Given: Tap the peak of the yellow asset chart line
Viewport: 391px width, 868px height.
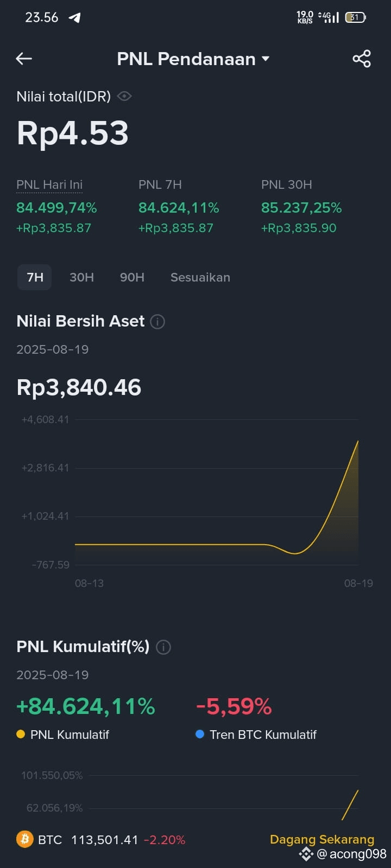Looking at the screenshot, I should tap(358, 442).
